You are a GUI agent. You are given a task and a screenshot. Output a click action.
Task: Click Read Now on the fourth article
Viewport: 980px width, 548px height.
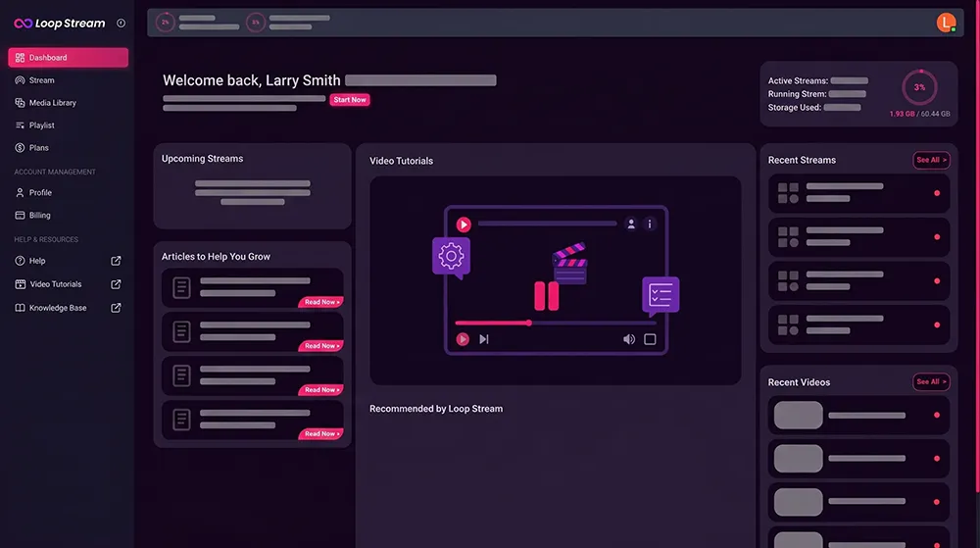[321, 433]
